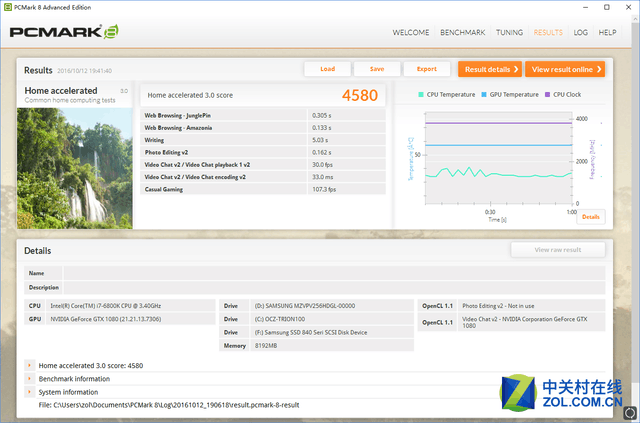Open the WELCOME tab
The width and height of the screenshot is (640, 423).
click(x=411, y=32)
